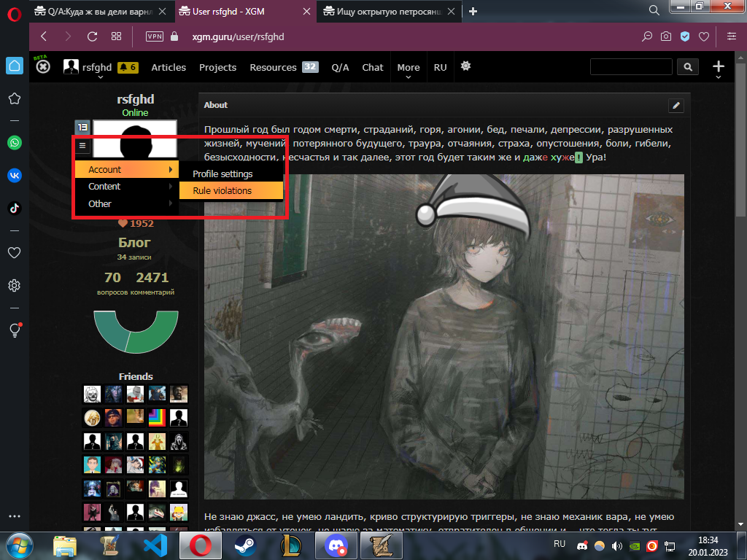The image size is (747, 560).
Task: Expand the More dropdown menu
Action: click(x=409, y=69)
